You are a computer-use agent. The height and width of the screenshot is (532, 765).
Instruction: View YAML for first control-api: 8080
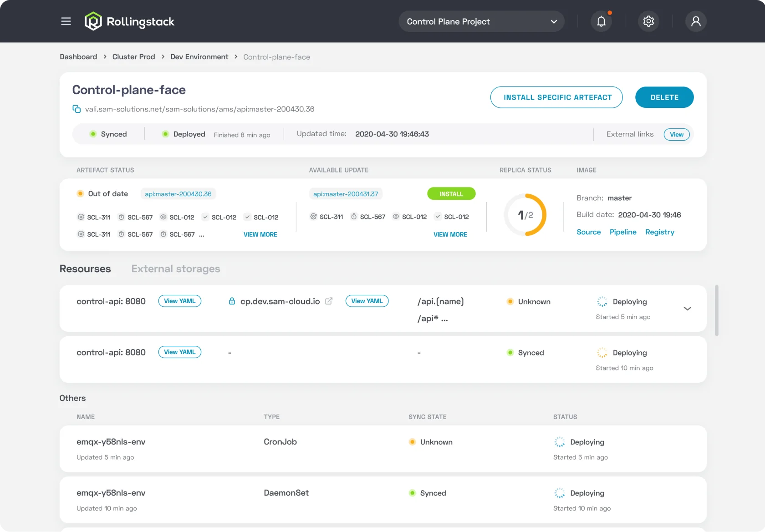pyautogui.click(x=180, y=301)
